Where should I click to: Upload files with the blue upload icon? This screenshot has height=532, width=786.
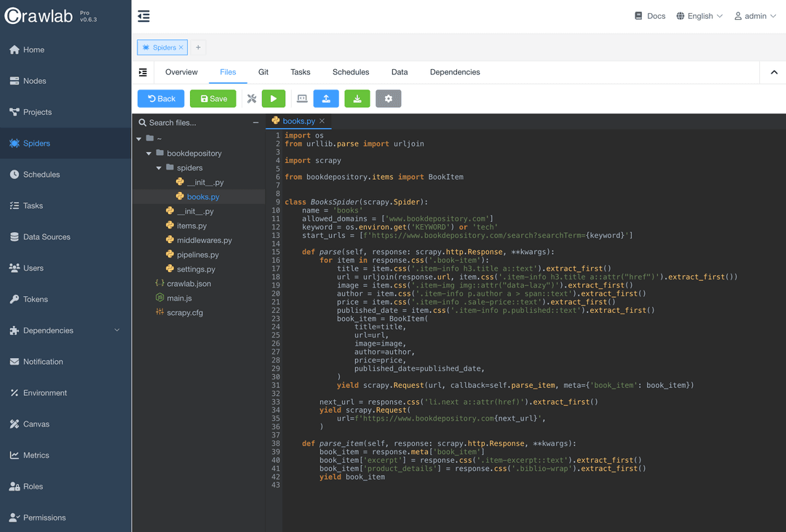coord(325,98)
